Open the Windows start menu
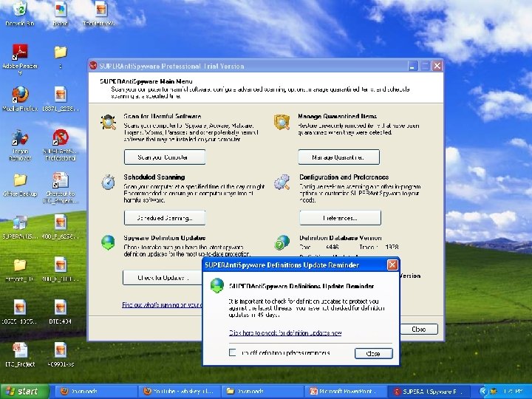The height and width of the screenshot is (399, 532). coord(24,392)
